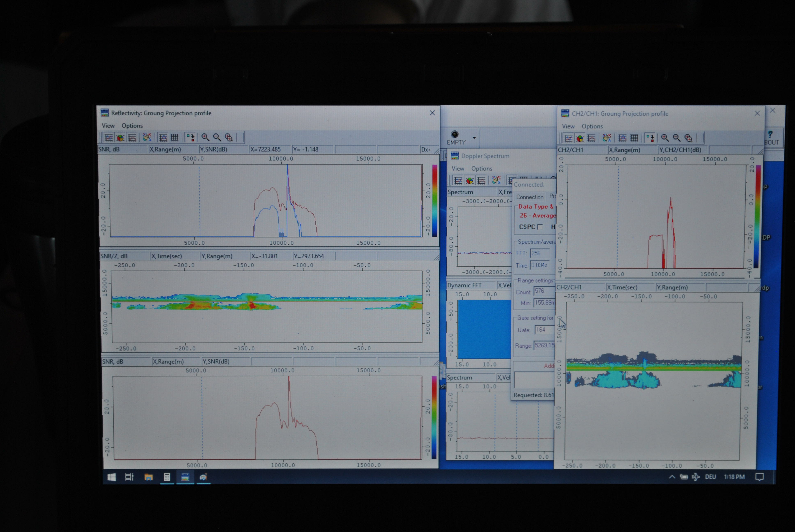
Task: Open the EMPTY dropdown arrow
Action: tap(474, 138)
